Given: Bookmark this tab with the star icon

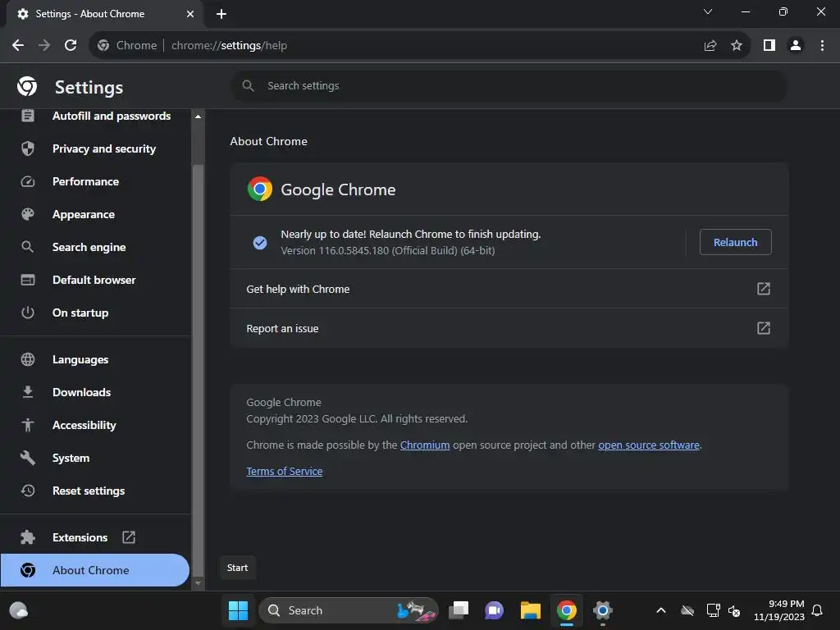Looking at the screenshot, I should click(737, 46).
